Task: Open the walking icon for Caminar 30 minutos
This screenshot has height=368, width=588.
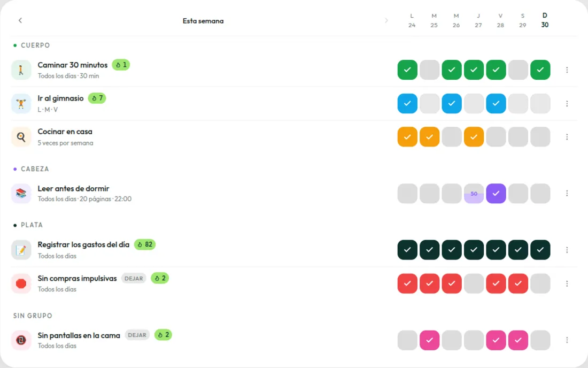Action: [21, 70]
